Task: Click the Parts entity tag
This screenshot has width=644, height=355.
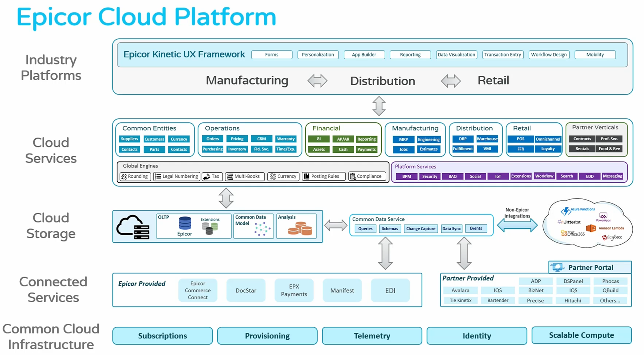Action: pos(154,149)
